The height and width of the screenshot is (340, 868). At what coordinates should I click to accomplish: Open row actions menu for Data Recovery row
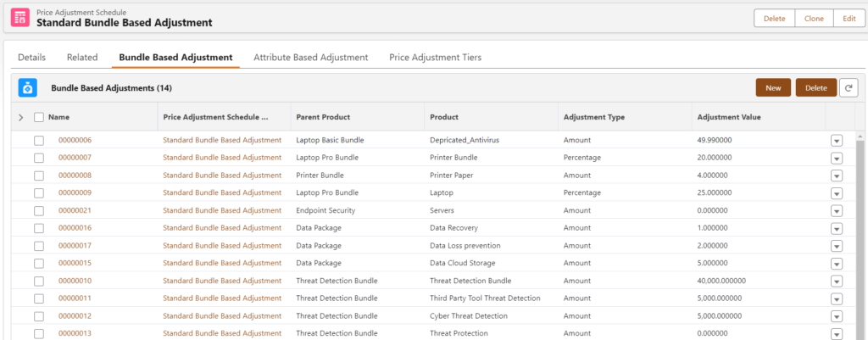coord(837,229)
